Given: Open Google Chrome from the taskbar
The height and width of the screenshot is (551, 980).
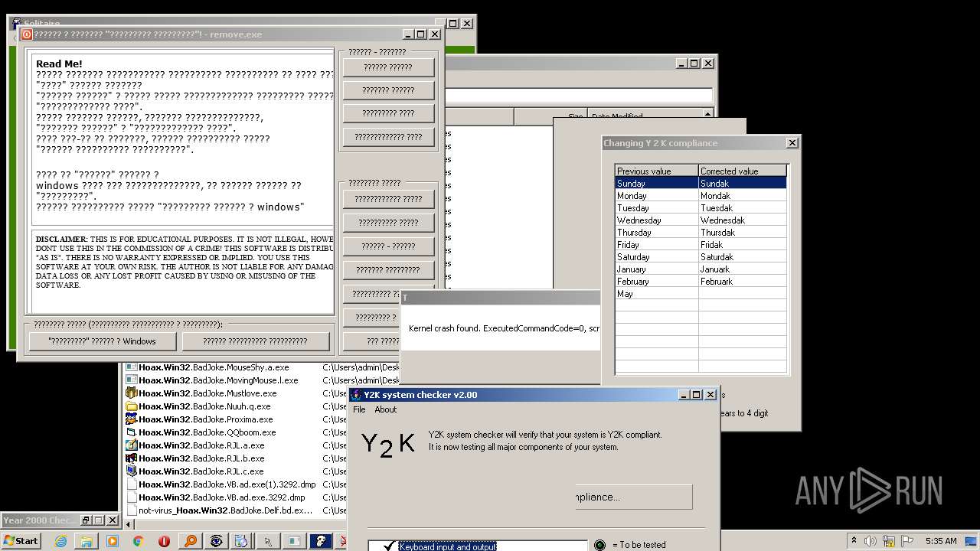Looking at the screenshot, I should [139, 541].
